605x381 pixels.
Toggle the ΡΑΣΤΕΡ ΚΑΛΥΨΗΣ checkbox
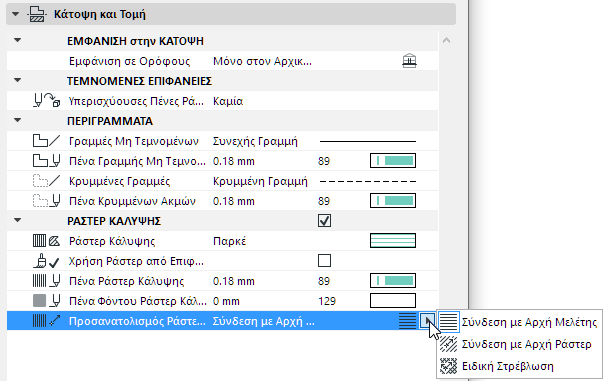click(x=324, y=221)
